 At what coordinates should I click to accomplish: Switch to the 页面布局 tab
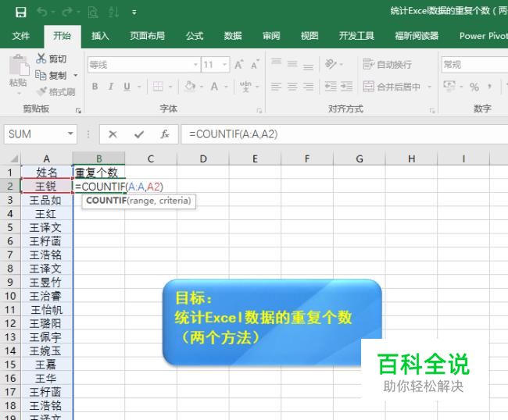click(148, 36)
